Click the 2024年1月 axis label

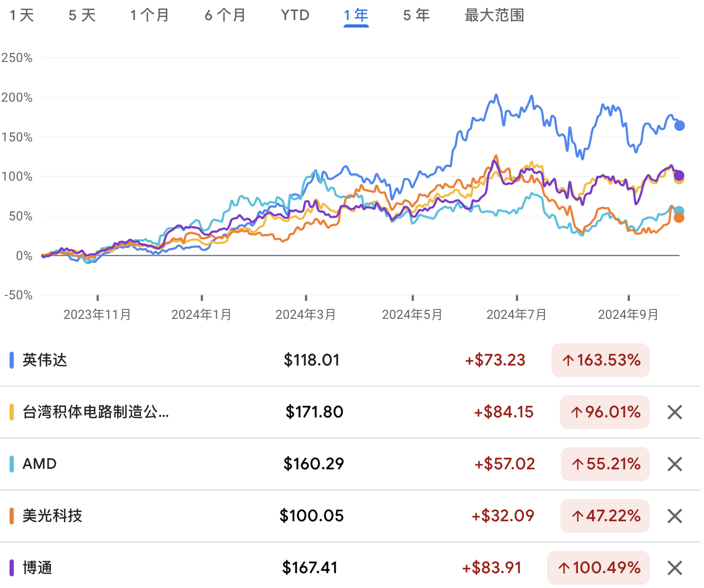[201, 315]
